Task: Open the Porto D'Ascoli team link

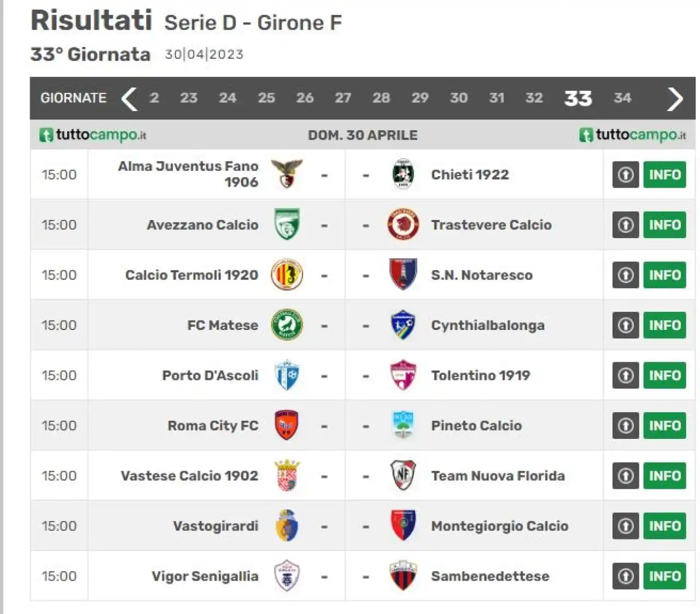Action: (x=210, y=375)
